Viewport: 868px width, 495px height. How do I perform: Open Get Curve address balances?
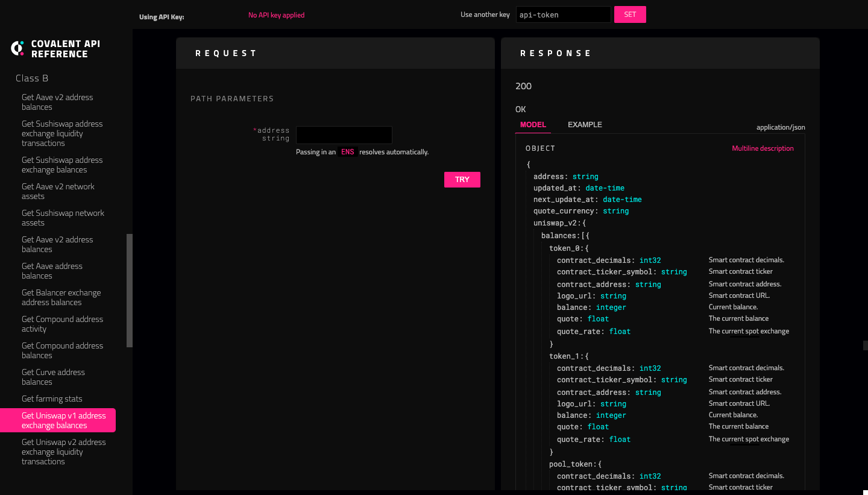tap(53, 377)
